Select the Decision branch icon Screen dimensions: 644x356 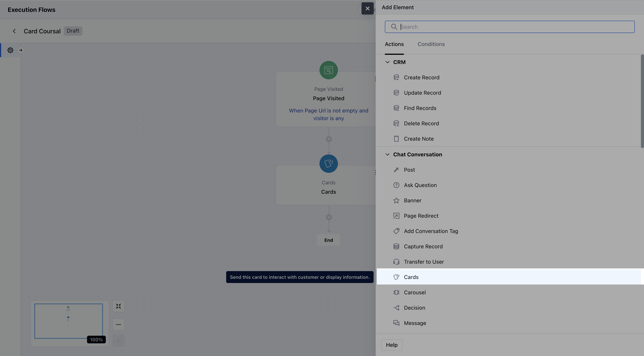click(x=396, y=308)
